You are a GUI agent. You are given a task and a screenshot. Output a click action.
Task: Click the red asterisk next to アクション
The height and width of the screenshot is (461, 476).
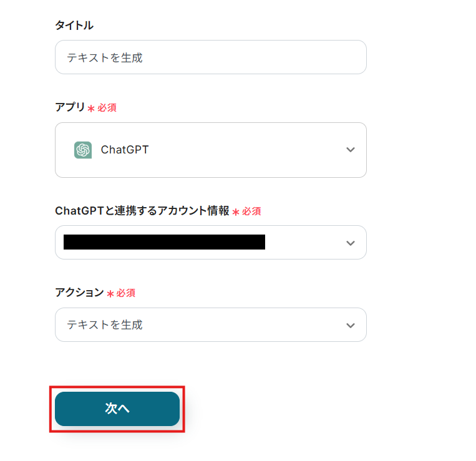(x=110, y=294)
